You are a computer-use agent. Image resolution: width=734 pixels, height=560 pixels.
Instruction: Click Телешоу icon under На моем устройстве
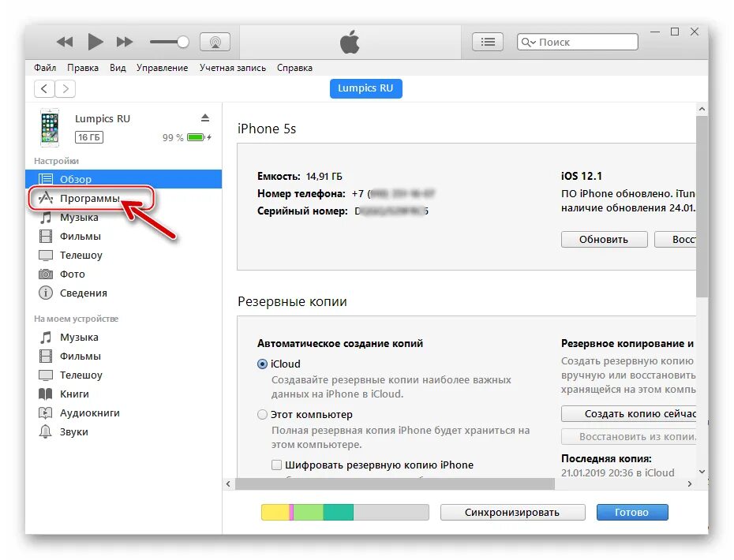point(46,375)
